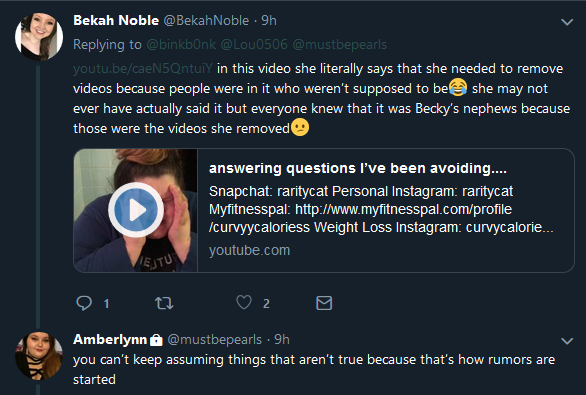Retweet Bekah Noble's tweet
The height and width of the screenshot is (395, 586).
[164, 303]
